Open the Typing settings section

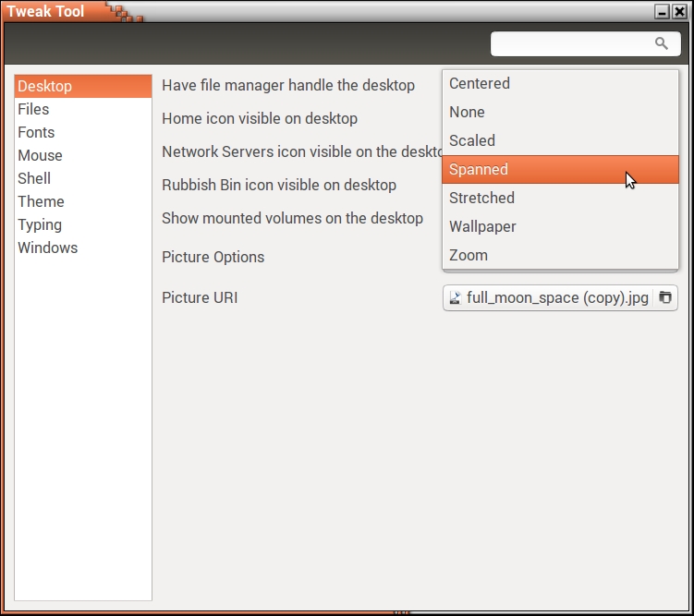tap(41, 224)
